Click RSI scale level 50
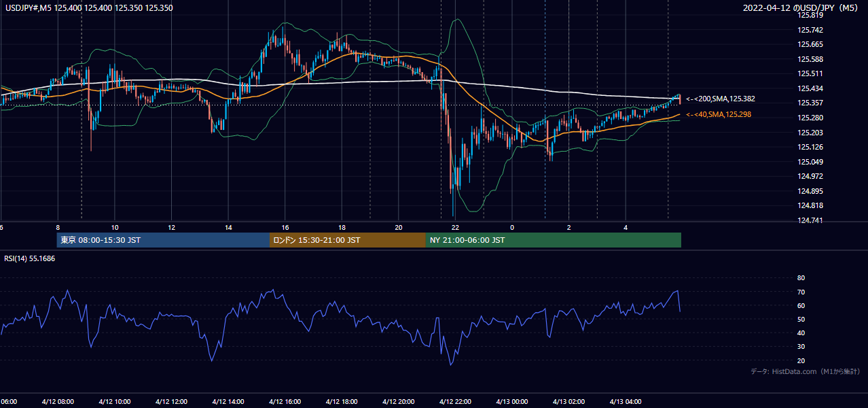Screen dimensions: 868x408 click(801, 319)
